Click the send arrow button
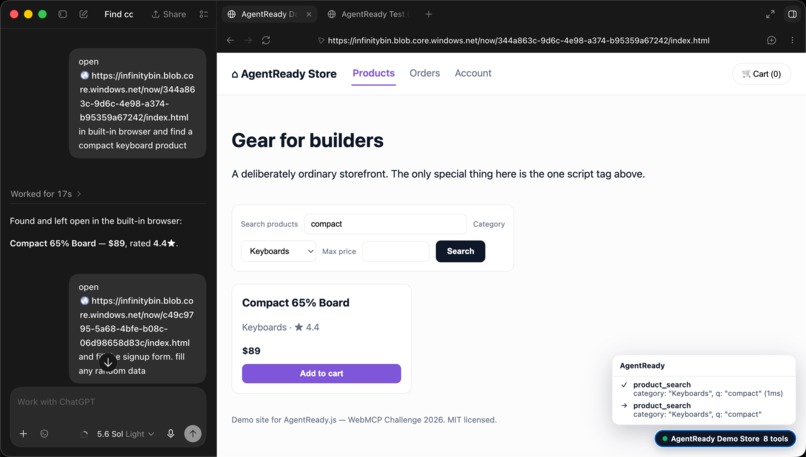The image size is (806, 457). [x=193, y=434]
